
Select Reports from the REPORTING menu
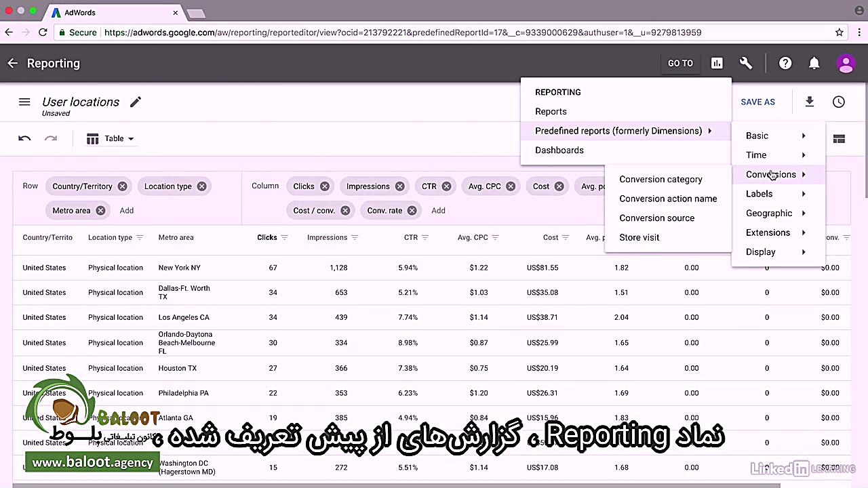pyautogui.click(x=551, y=111)
